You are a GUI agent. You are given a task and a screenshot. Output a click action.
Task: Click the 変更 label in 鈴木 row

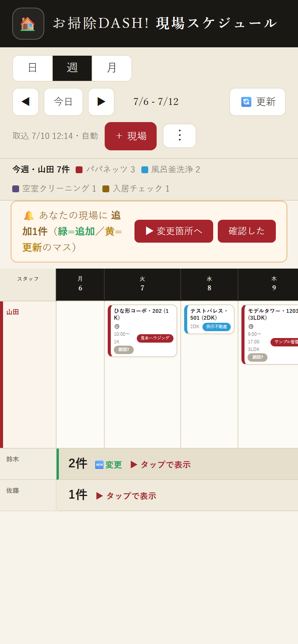point(114,465)
